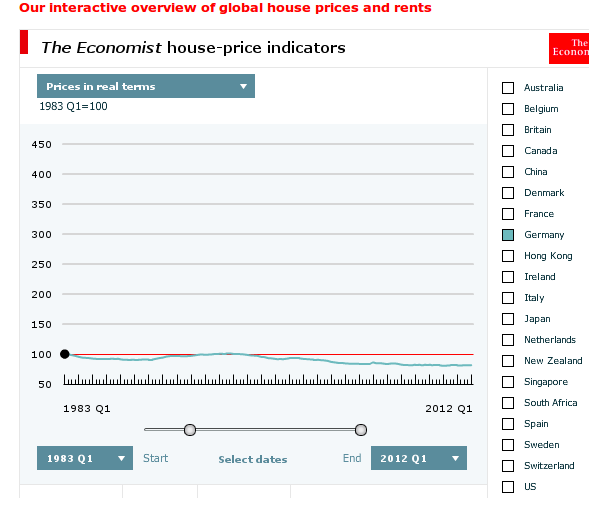Tick the Spain checkbox
This screenshot has width=616, height=505.
(x=508, y=424)
